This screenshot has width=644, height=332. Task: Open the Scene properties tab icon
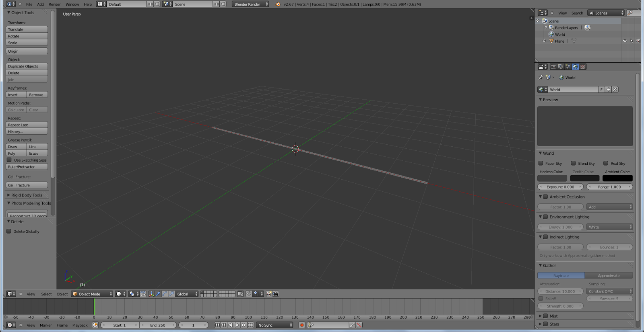pos(568,67)
